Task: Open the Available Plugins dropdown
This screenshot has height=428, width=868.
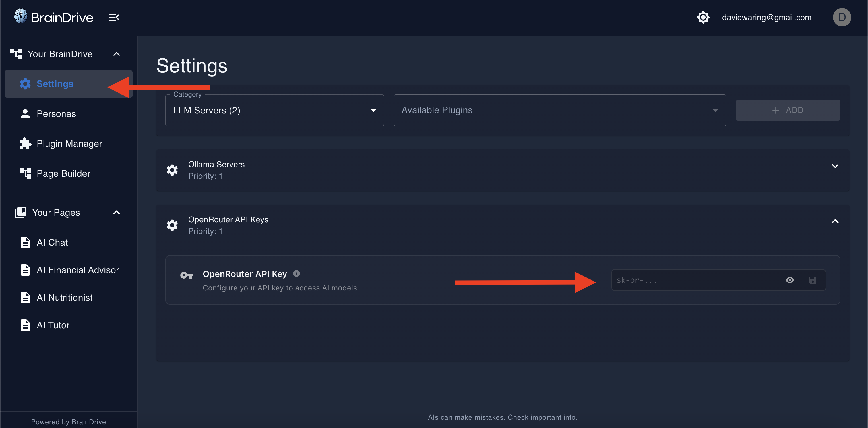Action: coord(559,110)
